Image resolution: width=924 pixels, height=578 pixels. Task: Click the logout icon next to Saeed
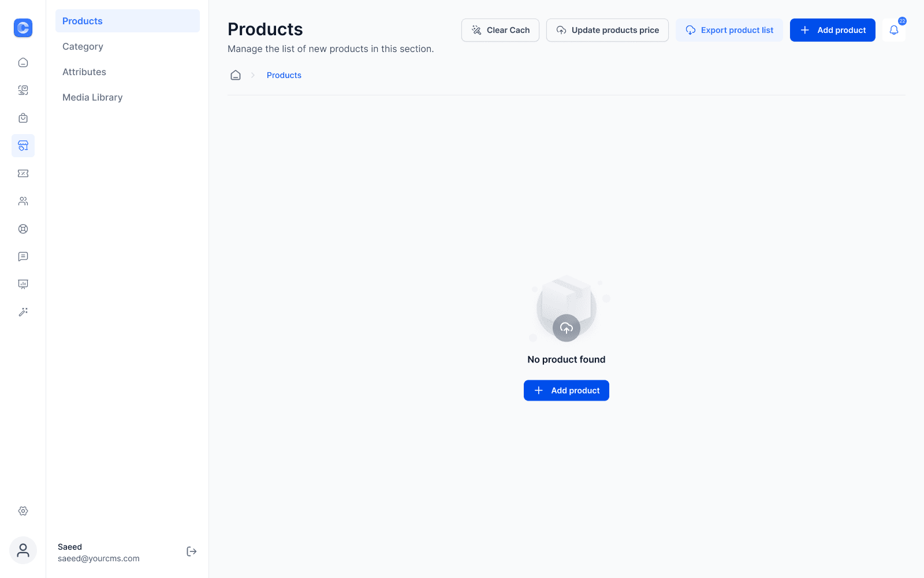coord(192,551)
